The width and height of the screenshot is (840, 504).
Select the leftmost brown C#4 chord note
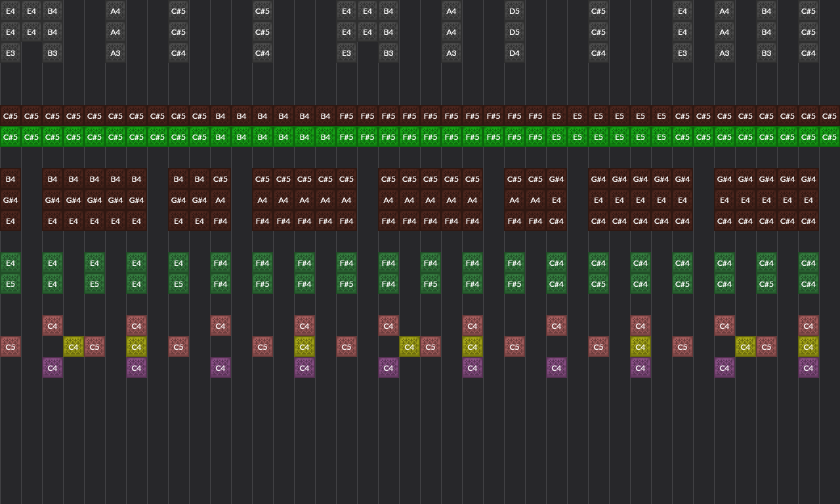tap(556, 221)
